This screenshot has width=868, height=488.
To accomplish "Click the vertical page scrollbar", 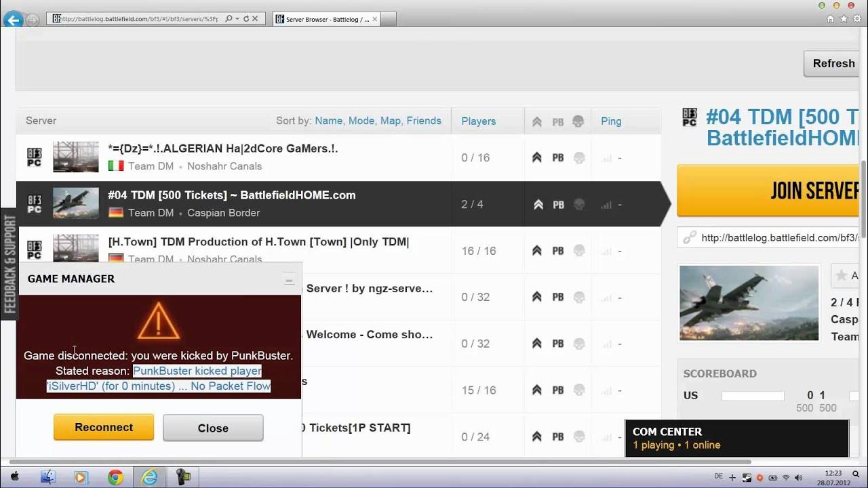I will (863, 200).
